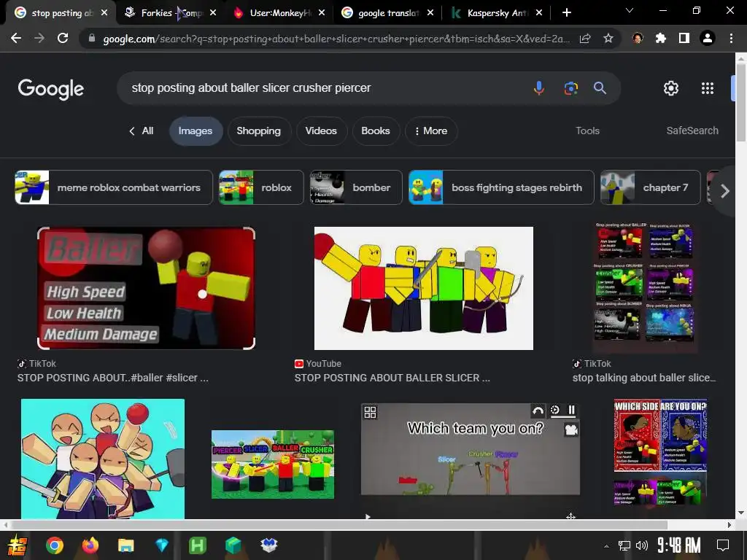
Task: Open the notification center icon
Action: tap(723, 545)
